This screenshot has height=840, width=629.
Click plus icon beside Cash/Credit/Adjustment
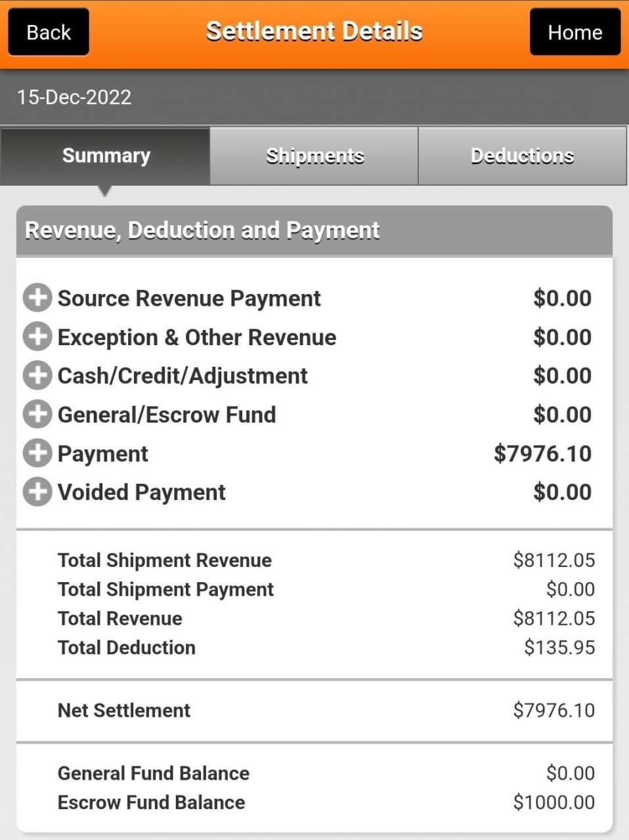pos(37,375)
